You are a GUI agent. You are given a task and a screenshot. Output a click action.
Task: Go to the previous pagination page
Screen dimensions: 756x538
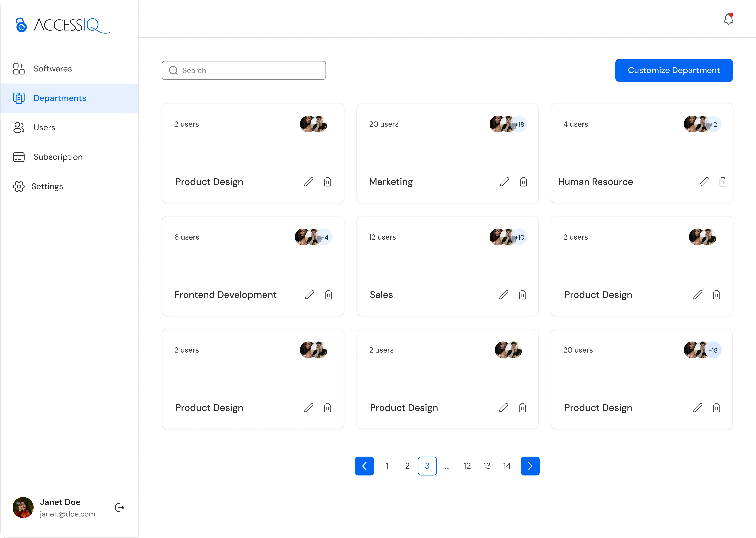click(364, 466)
